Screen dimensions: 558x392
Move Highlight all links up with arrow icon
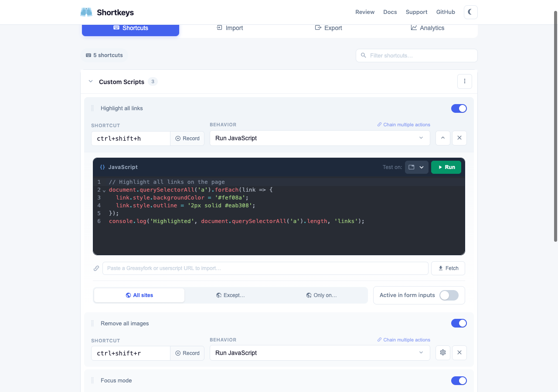[442, 138]
